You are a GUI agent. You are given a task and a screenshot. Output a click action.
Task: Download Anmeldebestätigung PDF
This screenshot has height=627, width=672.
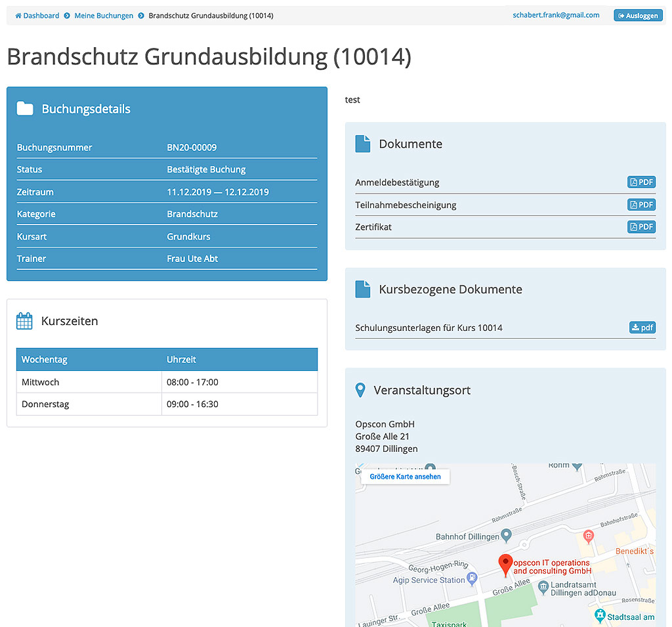(641, 183)
